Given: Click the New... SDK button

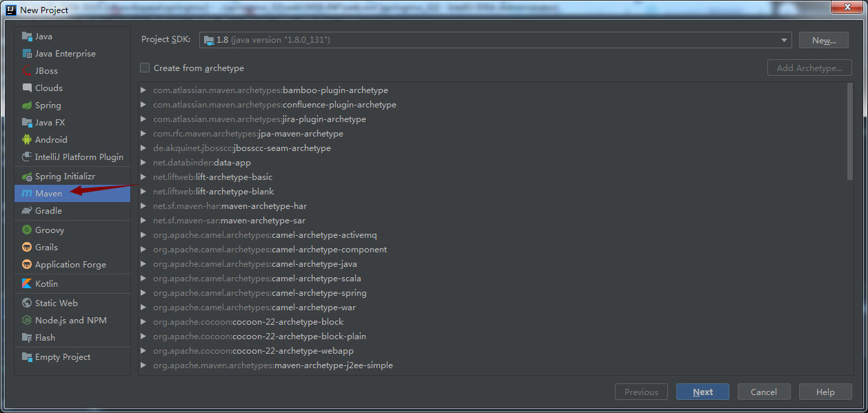Looking at the screenshot, I should click(x=824, y=40).
